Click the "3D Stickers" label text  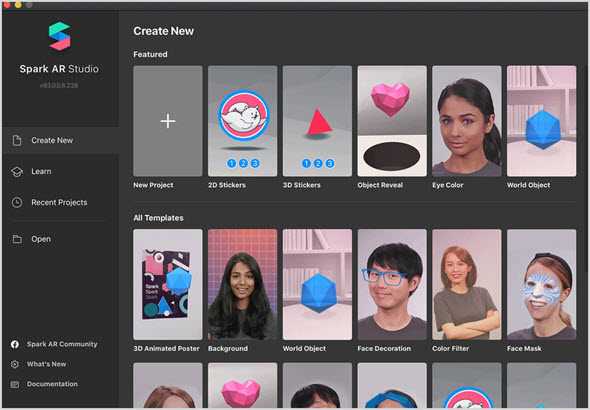pos(302,185)
